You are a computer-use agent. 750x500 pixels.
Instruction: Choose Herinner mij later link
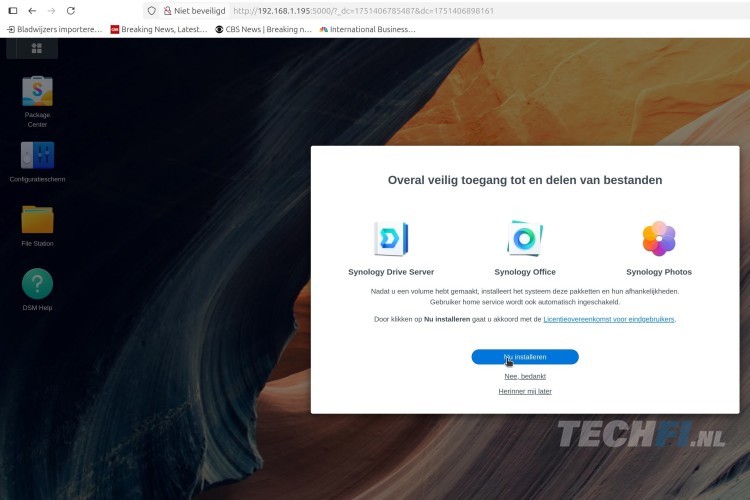(525, 391)
